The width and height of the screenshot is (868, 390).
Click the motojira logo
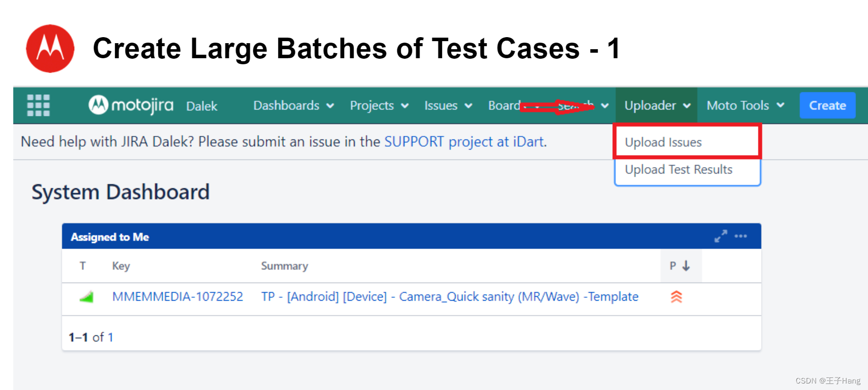pos(131,105)
